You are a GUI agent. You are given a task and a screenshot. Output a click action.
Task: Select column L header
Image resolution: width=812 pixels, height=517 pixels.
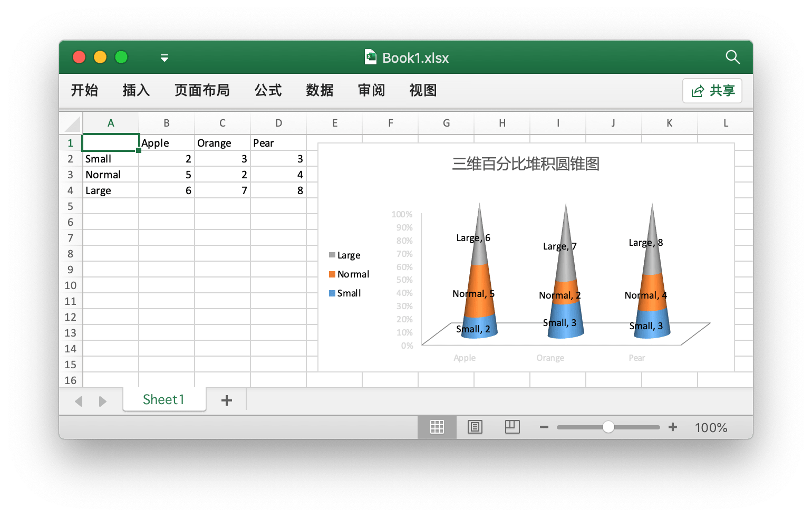point(726,123)
